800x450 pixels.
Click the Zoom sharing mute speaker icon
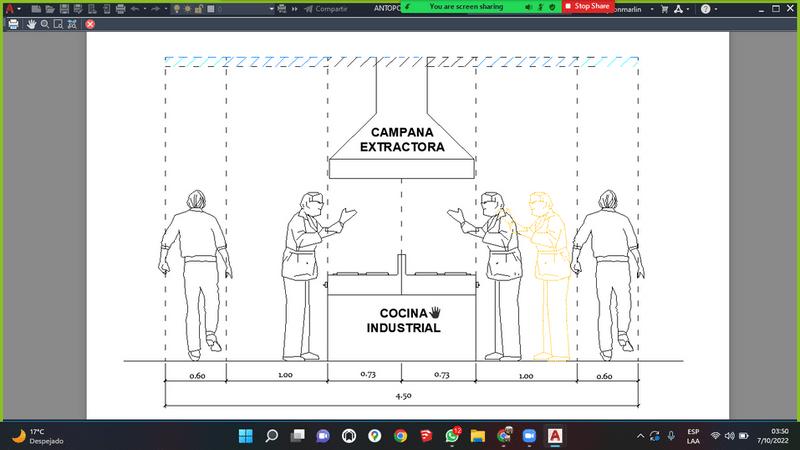529,7
